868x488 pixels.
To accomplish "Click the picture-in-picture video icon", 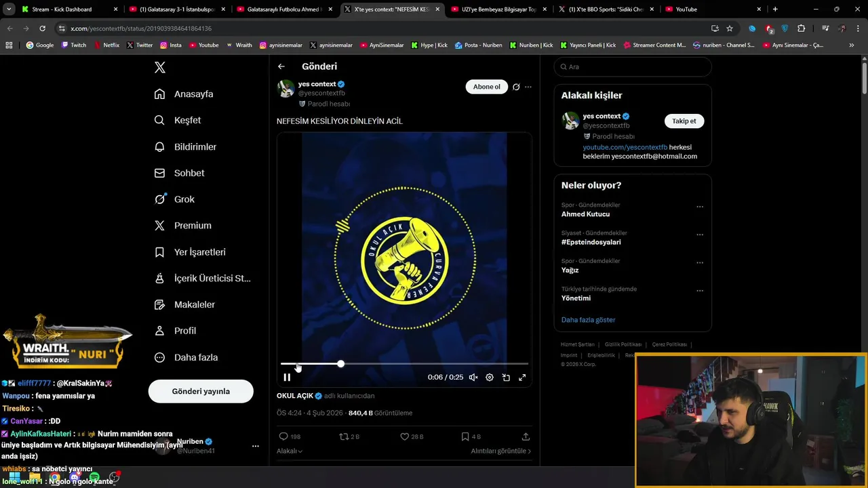I will point(506,378).
